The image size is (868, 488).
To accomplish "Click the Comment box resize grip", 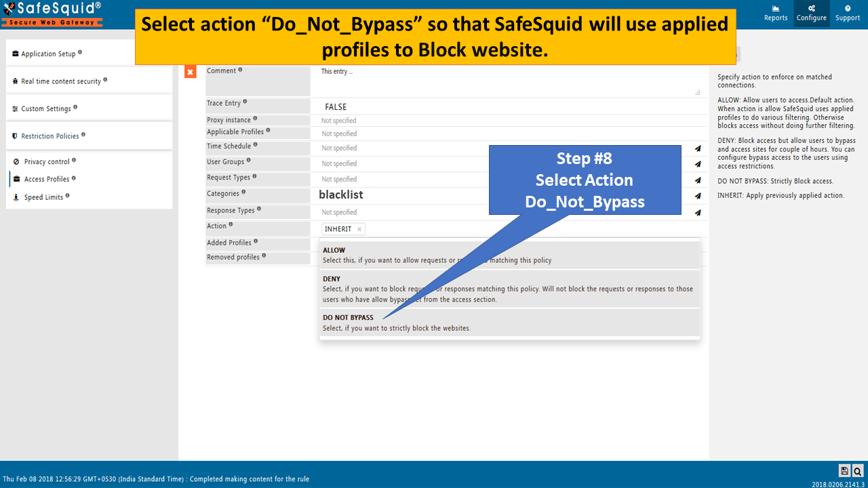I will point(698,93).
